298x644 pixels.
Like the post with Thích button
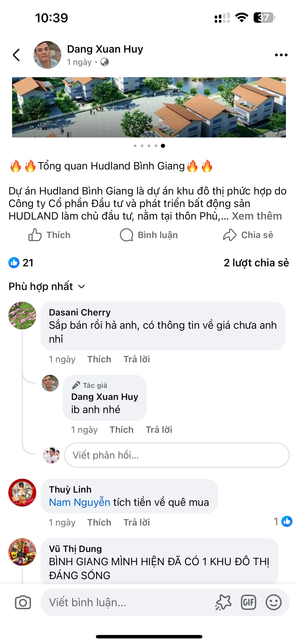49,235
